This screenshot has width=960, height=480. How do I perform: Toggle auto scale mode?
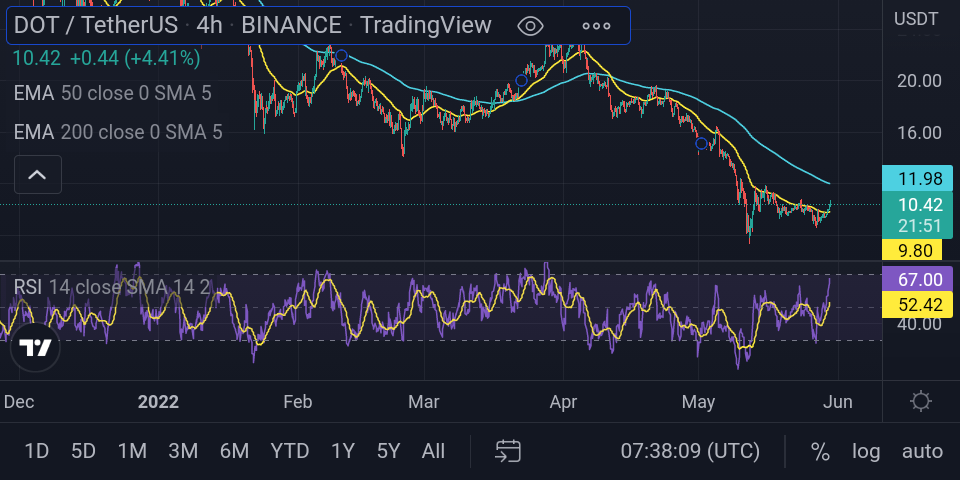(922, 452)
